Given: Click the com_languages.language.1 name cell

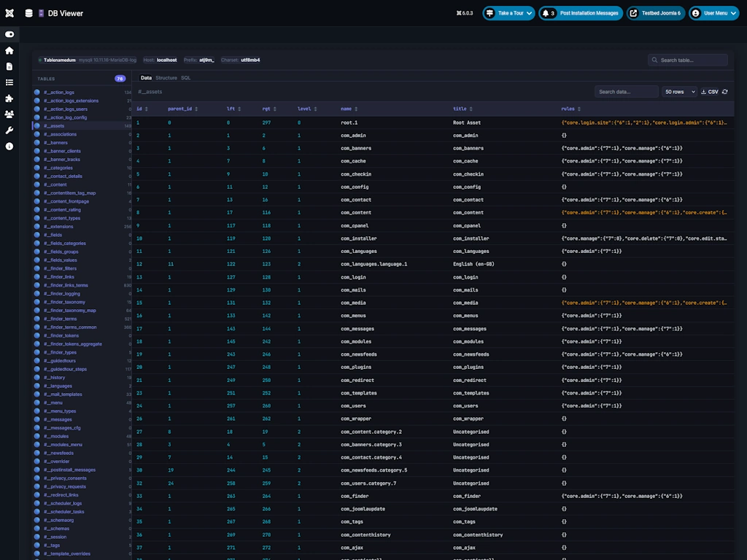Looking at the screenshot, I should [374, 264].
